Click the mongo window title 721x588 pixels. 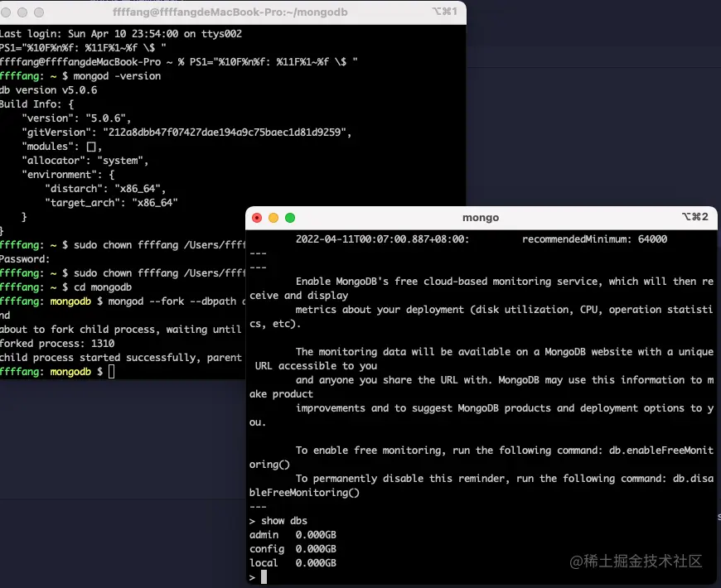[481, 218]
